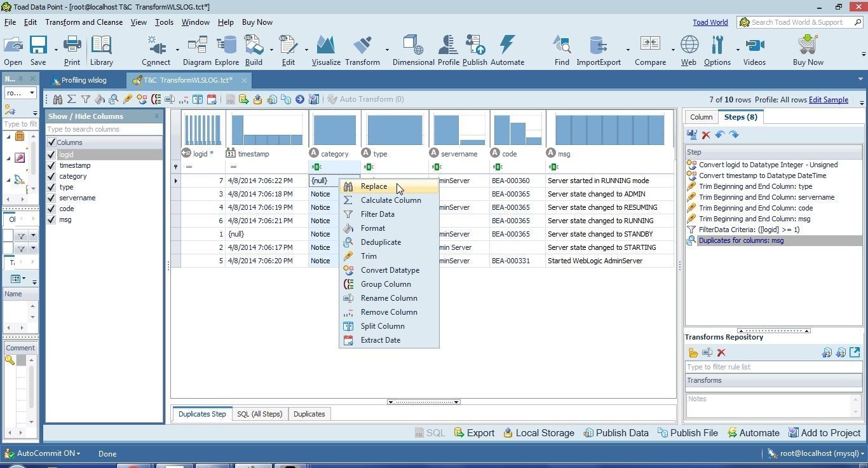Uncheck the logid column checkbox
Viewport: 868px width, 468px height.
[51, 155]
